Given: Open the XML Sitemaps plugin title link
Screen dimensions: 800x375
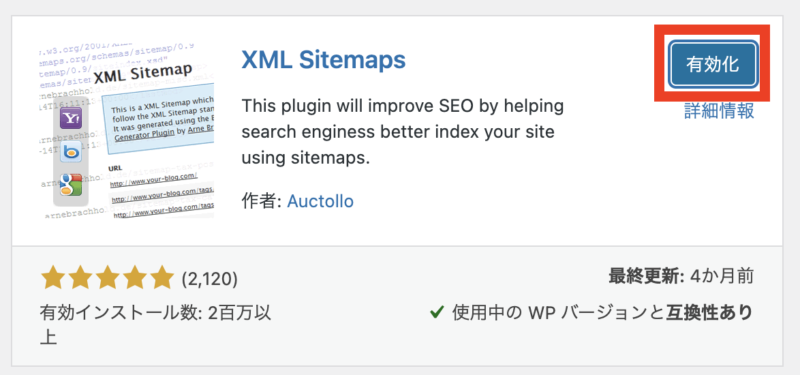Looking at the screenshot, I should [323, 60].
